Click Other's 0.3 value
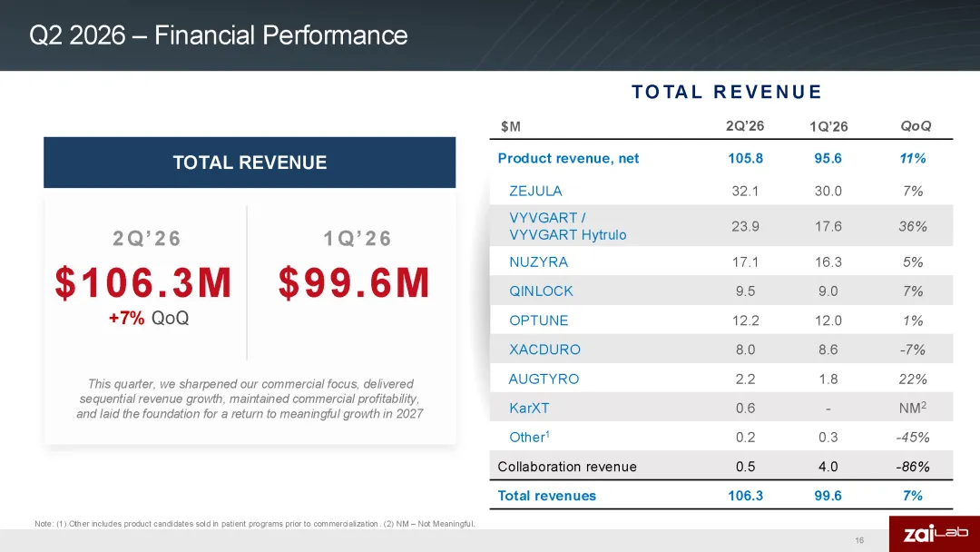Screen dimensions: 980x552 click(x=828, y=438)
